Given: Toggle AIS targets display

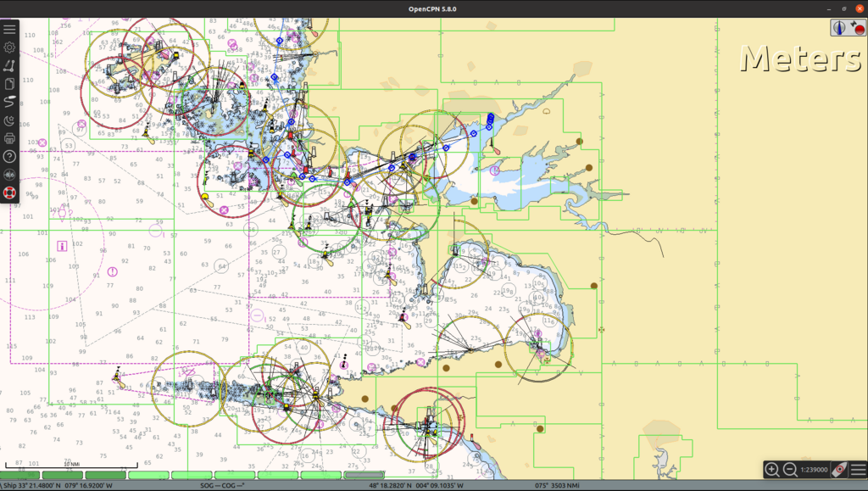Looking at the screenshot, I should tap(9, 175).
